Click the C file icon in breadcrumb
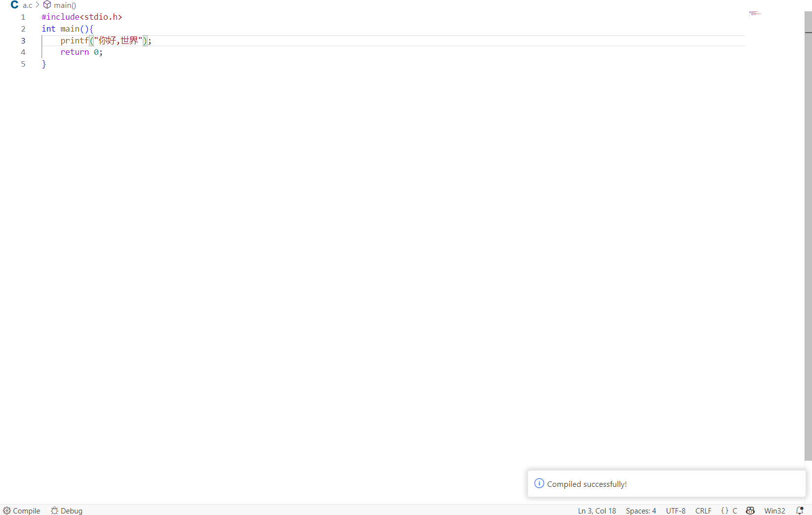 tap(14, 5)
